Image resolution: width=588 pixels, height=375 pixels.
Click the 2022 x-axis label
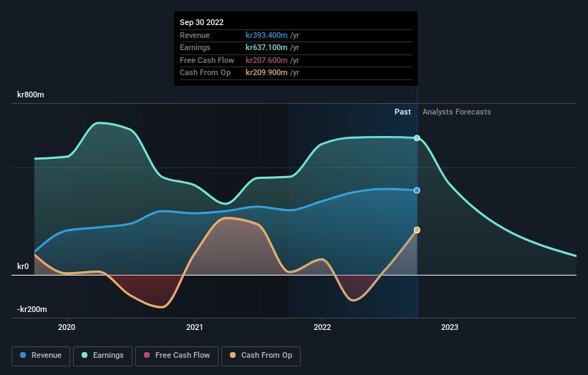(322, 328)
